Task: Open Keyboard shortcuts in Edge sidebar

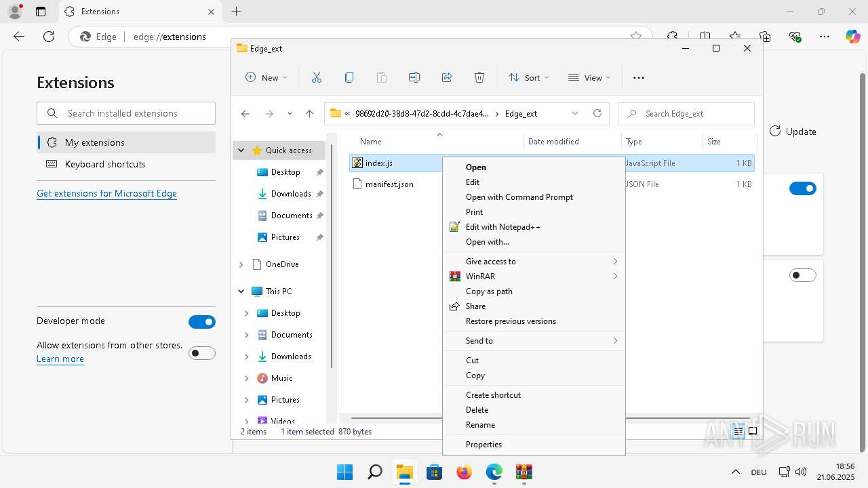Action: (126, 164)
